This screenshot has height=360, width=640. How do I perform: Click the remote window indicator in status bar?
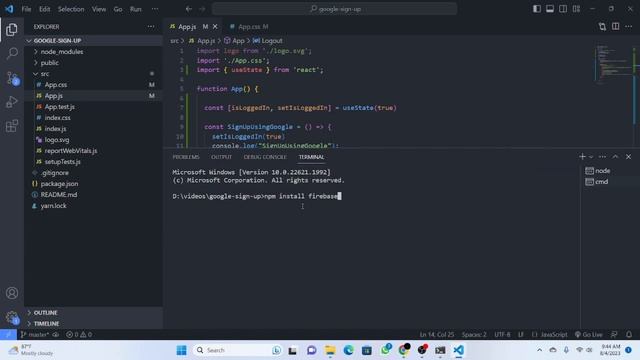point(8,334)
